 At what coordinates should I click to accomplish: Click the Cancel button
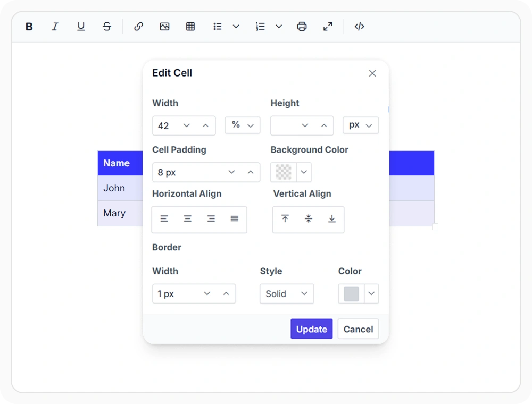coord(358,329)
